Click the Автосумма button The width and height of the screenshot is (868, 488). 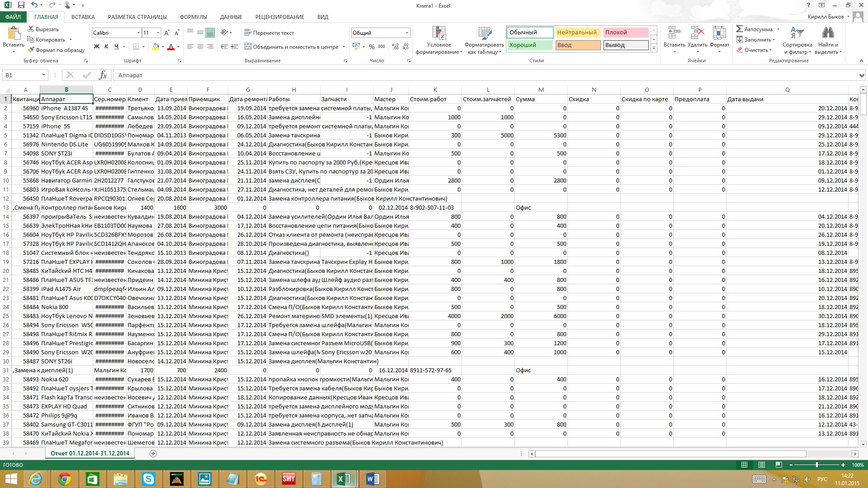pos(754,29)
